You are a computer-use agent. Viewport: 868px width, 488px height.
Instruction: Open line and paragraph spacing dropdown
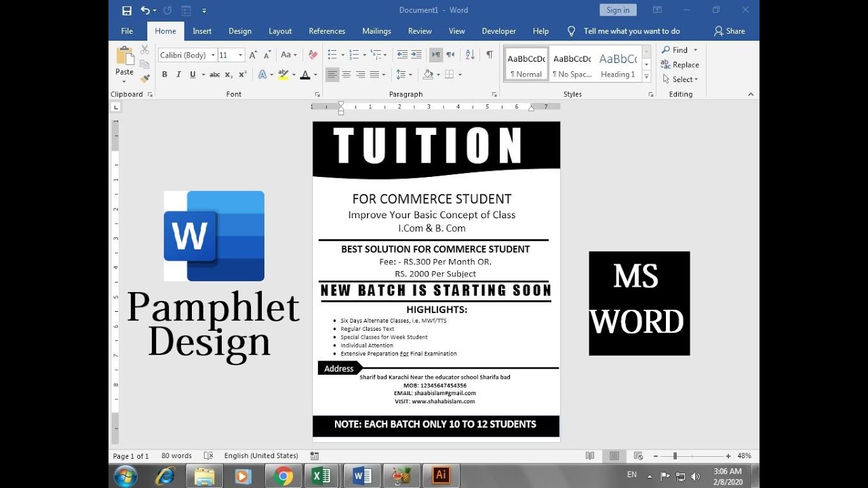[x=403, y=75]
